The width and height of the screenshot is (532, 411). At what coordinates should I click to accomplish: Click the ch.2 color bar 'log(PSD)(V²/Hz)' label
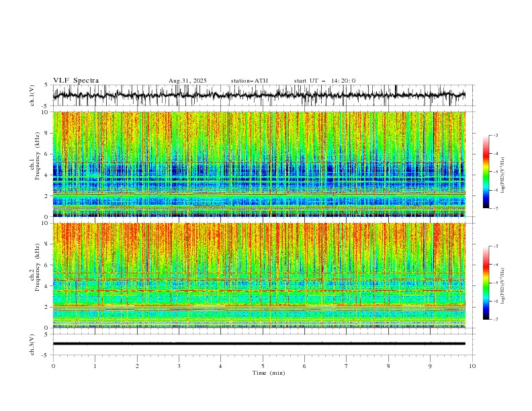click(x=502, y=286)
